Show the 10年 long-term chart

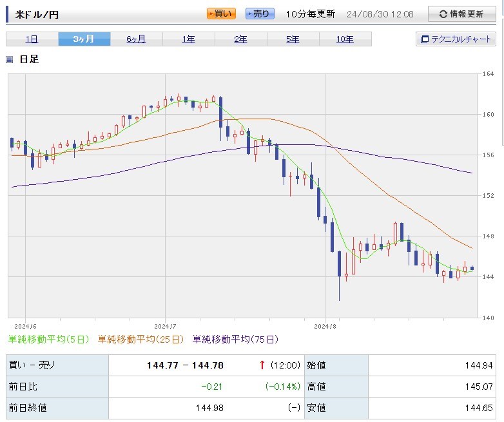click(x=345, y=39)
